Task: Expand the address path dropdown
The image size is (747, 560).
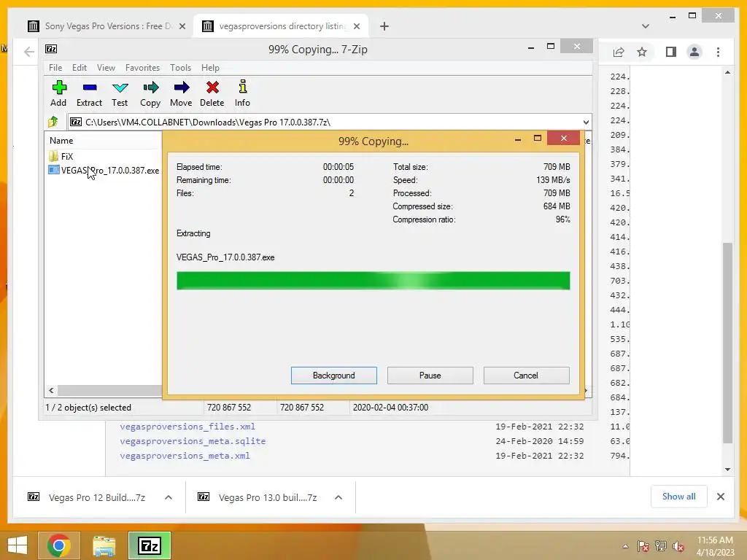Action: click(586, 122)
